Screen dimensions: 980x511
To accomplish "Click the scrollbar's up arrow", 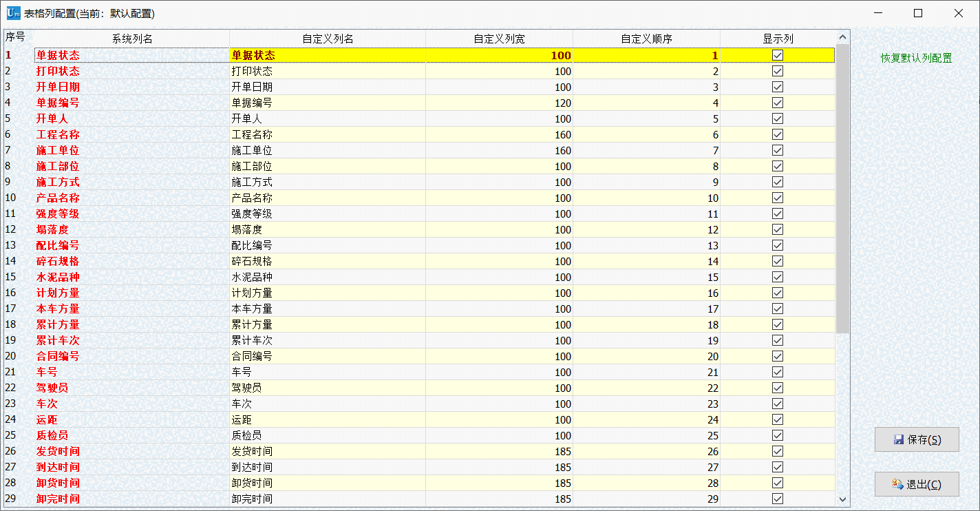I will (x=843, y=38).
